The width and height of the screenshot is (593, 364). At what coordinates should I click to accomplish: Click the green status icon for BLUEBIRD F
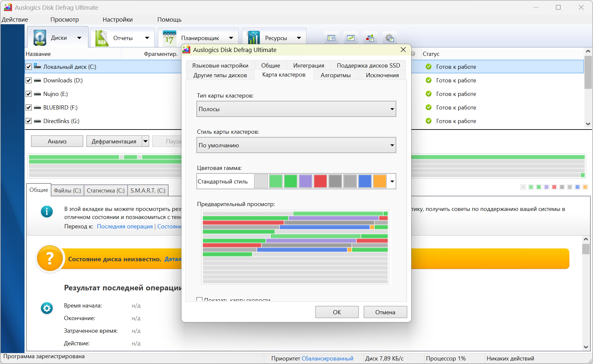click(x=429, y=107)
